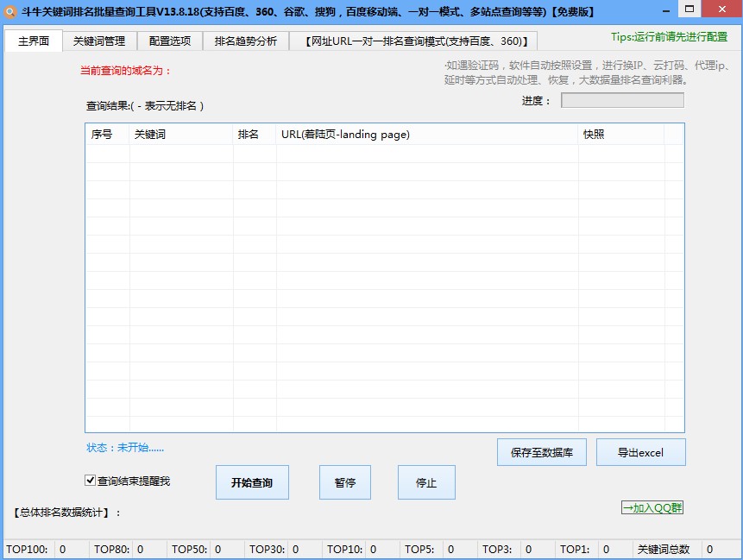743x560 pixels.
Task: Click the 停止 button
Action: pos(426,482)
